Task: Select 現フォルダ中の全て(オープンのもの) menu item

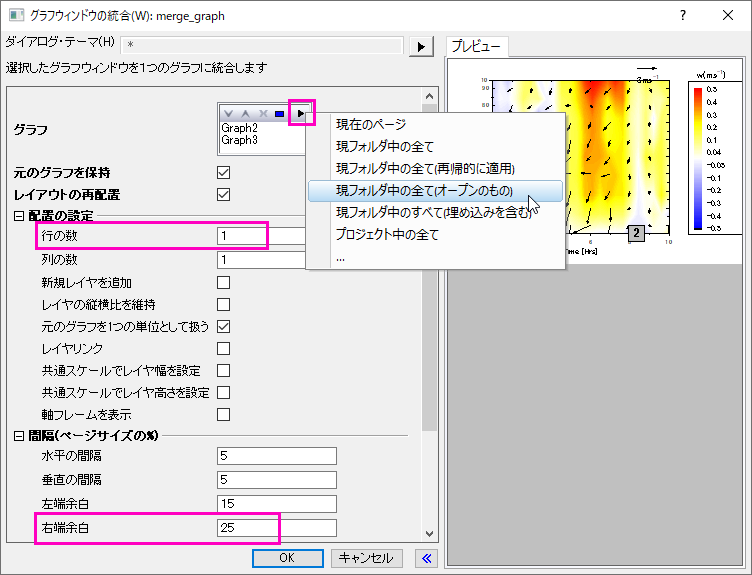Action: (x=435, y=191)
